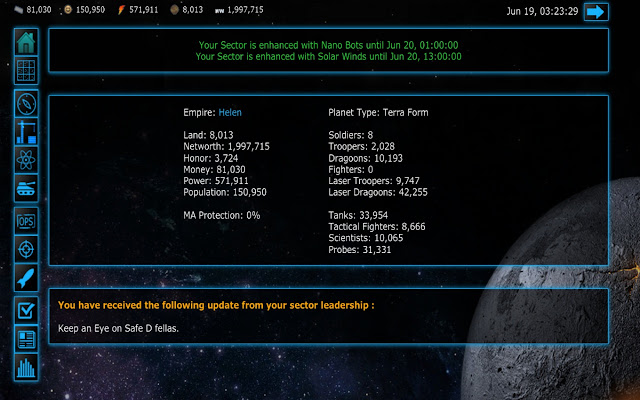This screenshot has height=400, width=640.
Task: Open the checkbox tasks icon
Action: [26, 311]
